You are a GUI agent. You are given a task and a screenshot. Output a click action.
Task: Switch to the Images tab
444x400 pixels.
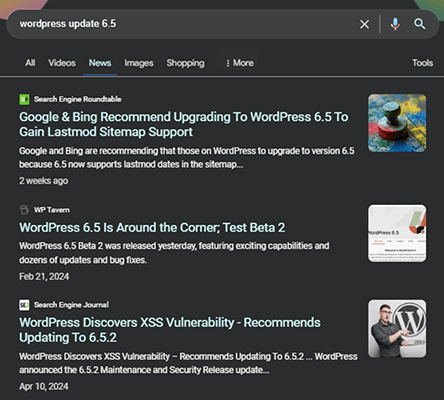tap(139, 63)
